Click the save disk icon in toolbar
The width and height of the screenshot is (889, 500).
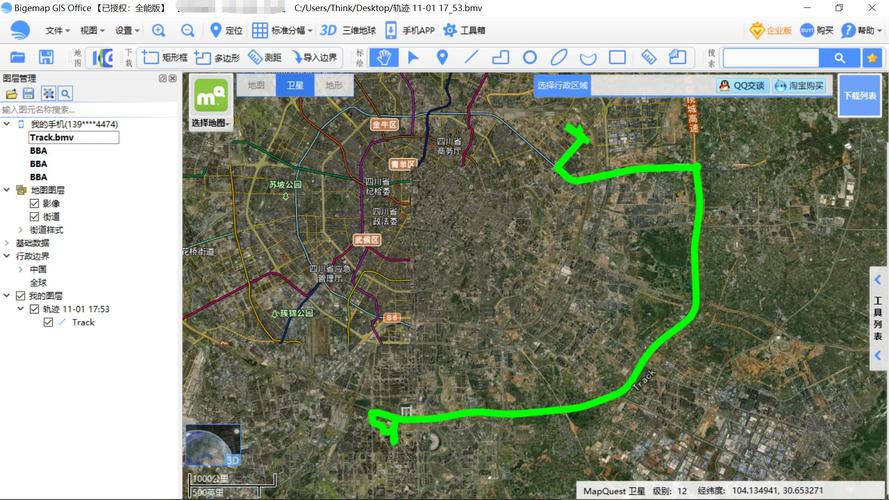tap(46, 58)
